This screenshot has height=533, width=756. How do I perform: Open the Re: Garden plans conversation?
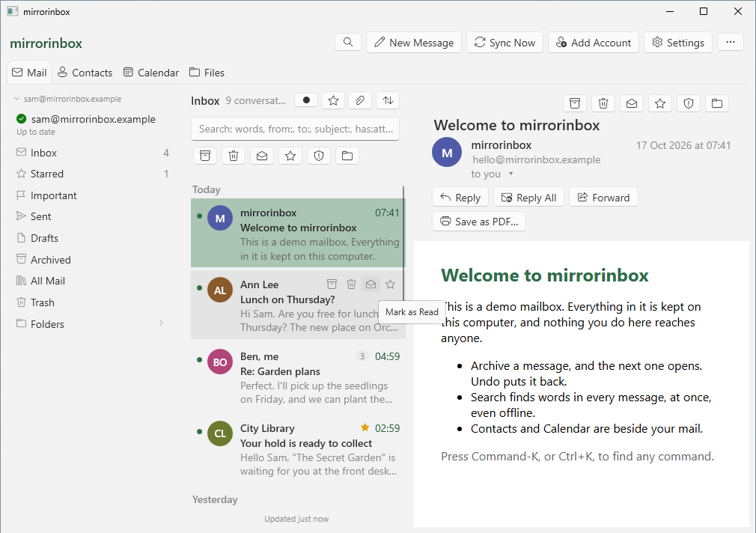coord(298,377)
